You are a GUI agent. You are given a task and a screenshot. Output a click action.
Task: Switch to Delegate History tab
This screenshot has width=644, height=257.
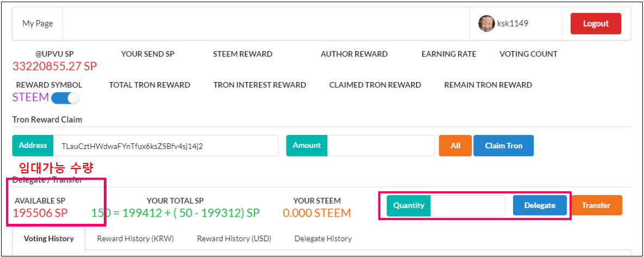tap(323, 239)
